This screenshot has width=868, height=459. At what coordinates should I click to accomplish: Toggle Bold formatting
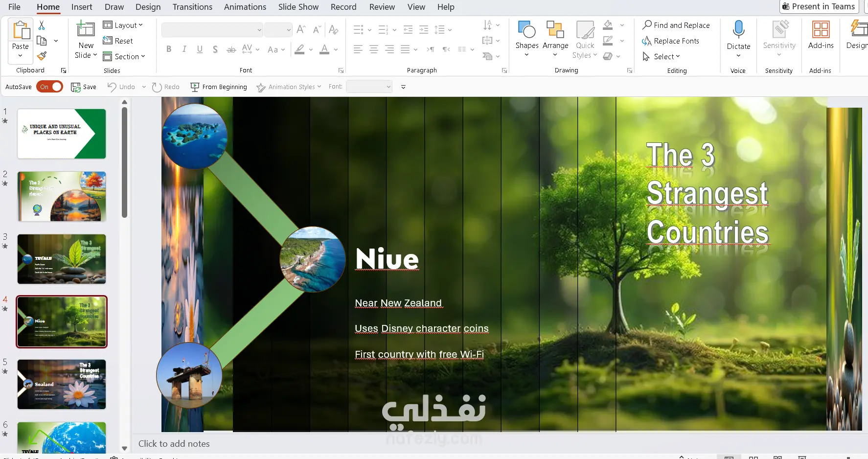coord(169,49)
